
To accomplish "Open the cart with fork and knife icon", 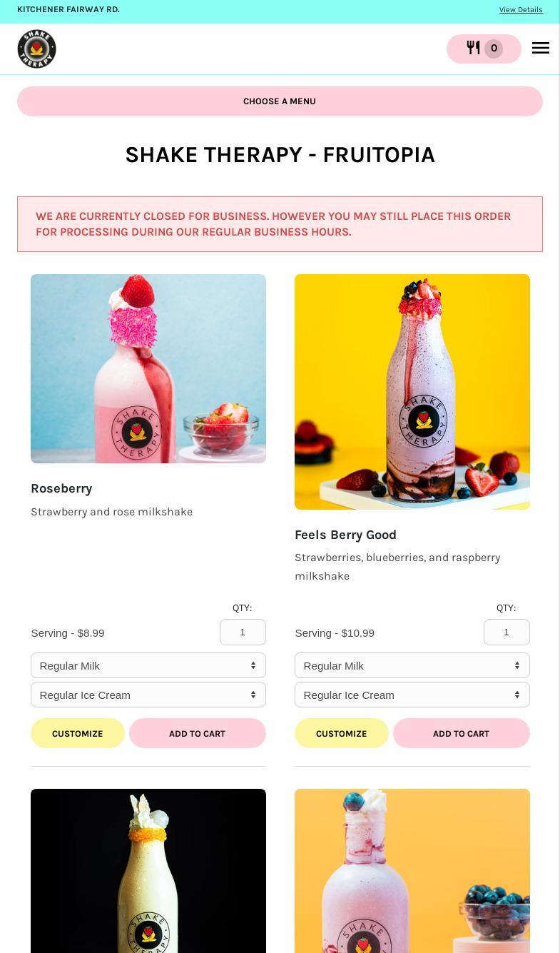I will pos(484,49).
